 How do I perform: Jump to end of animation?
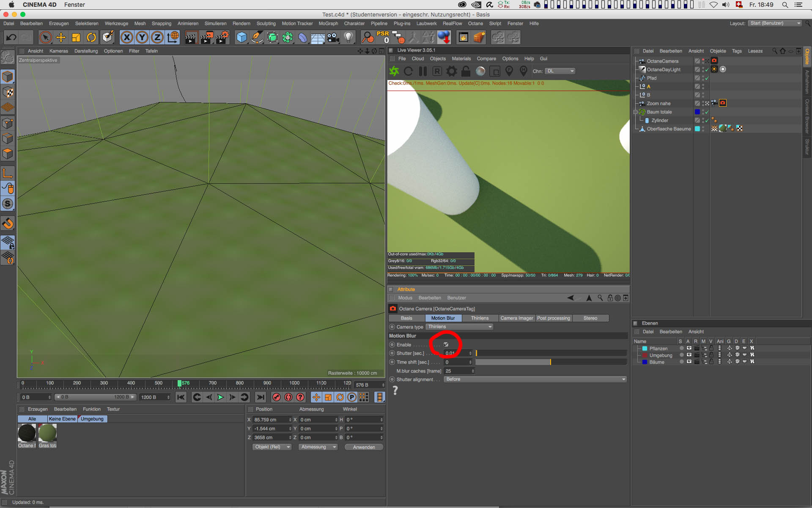(261, 397)
